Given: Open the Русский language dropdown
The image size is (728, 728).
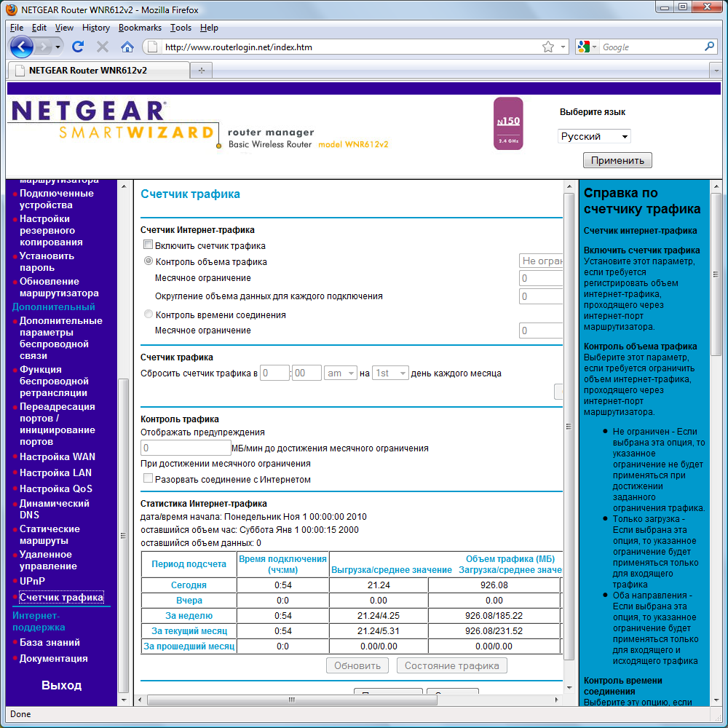Looking at the screenshot, I should pos(594,137).
